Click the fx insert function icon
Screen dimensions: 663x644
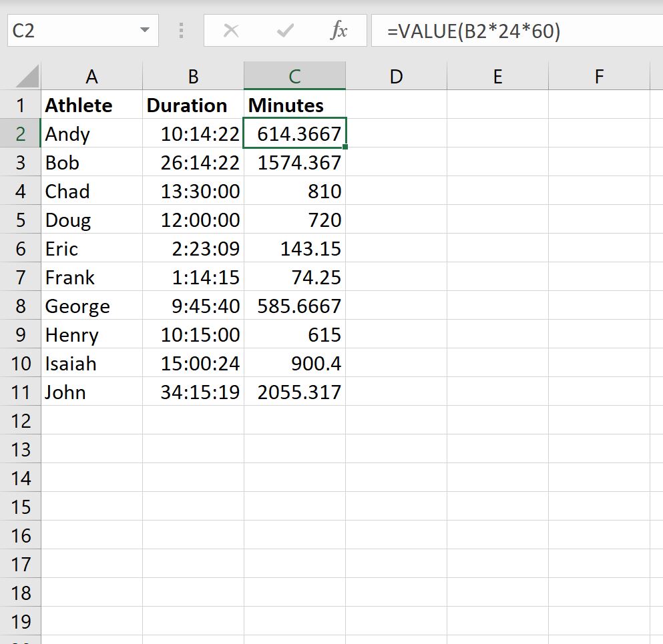point(341,29)
